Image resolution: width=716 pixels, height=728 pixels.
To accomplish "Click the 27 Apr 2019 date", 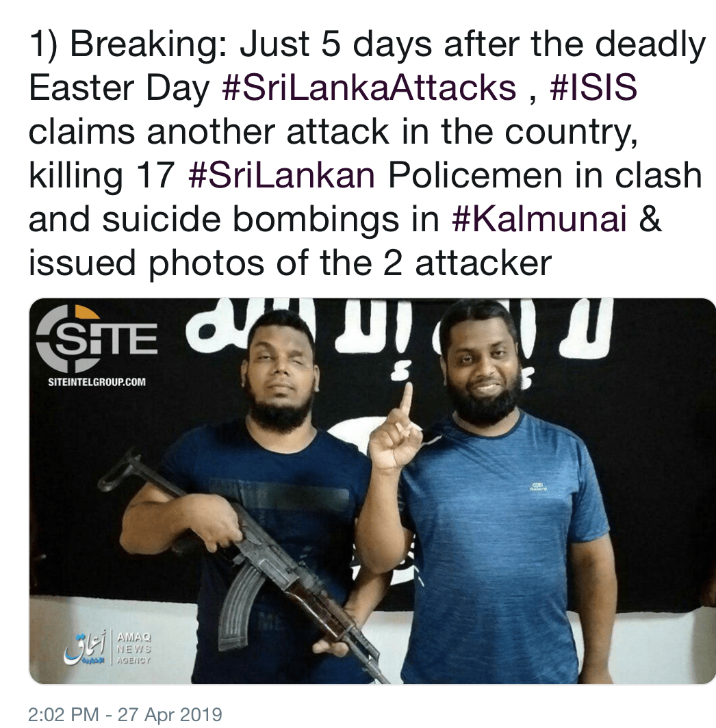I will coord(170,714).
